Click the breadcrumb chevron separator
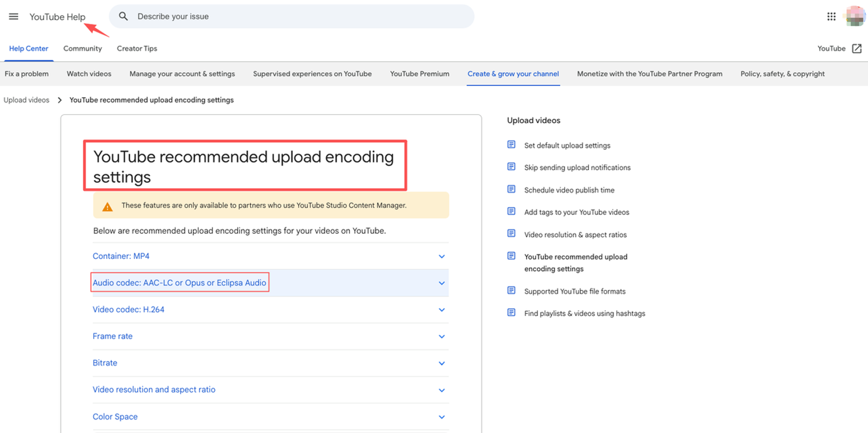This screenshot has width=868, height=433. 60,100
